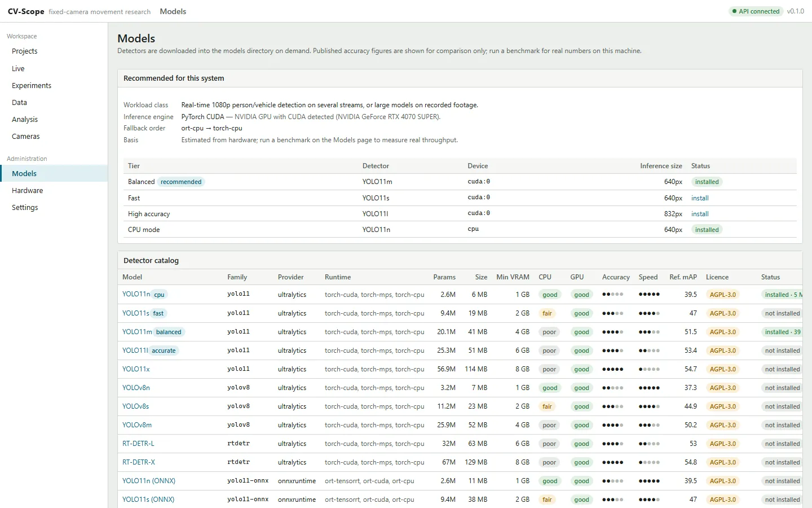Click the Speed column header

[648, 277]
